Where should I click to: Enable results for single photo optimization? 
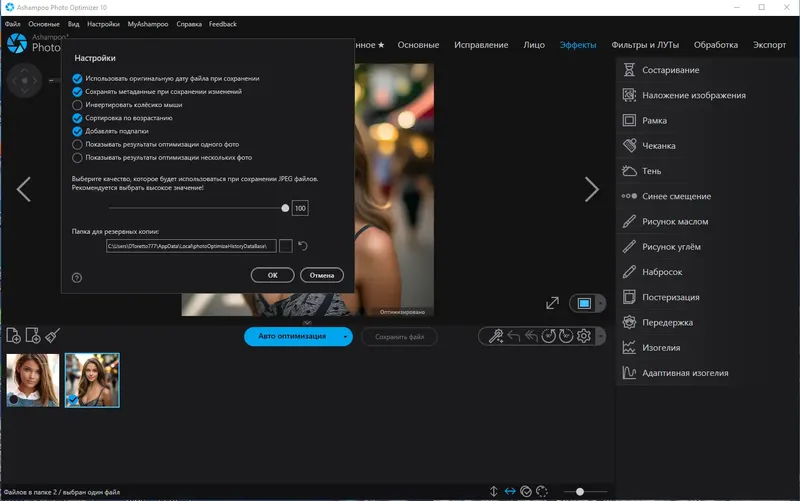(77, 144)
